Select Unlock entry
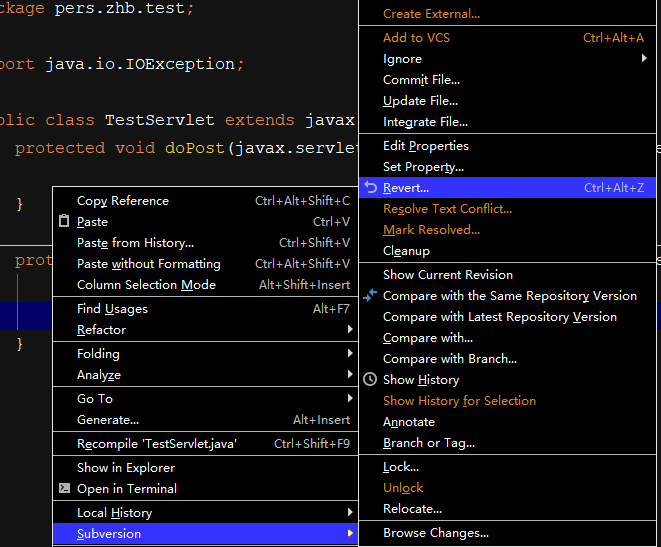Viewport: 661px width, 547px height. click(508, 488)
